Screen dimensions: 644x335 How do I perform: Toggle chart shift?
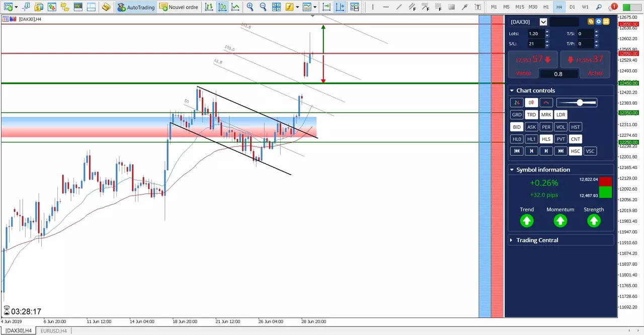[x=341, y=7]
